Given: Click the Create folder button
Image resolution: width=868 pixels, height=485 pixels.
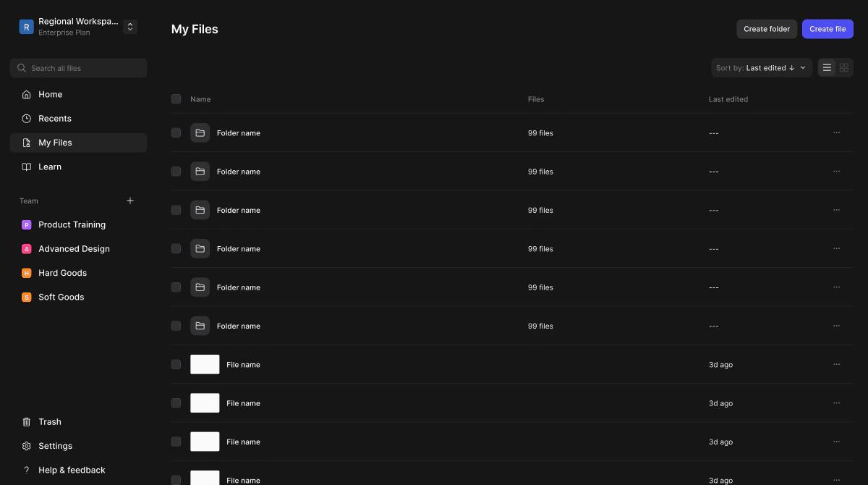Looking at the screenshot, I should click(x=767, y=28).
